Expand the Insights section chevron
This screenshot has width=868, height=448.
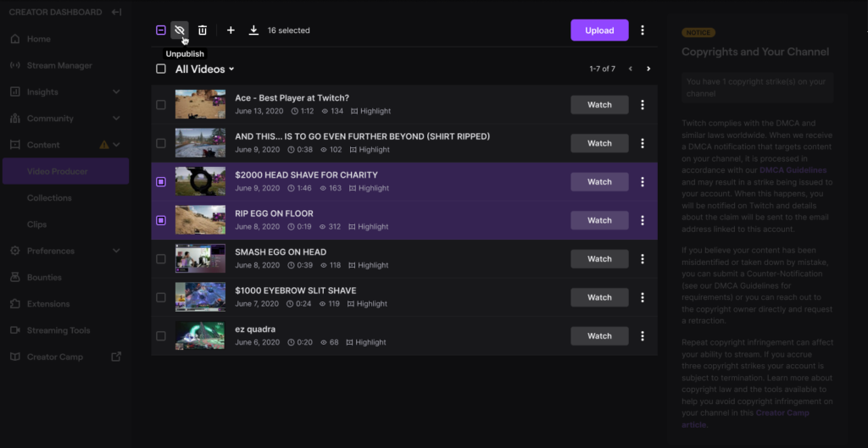[116, 91]
